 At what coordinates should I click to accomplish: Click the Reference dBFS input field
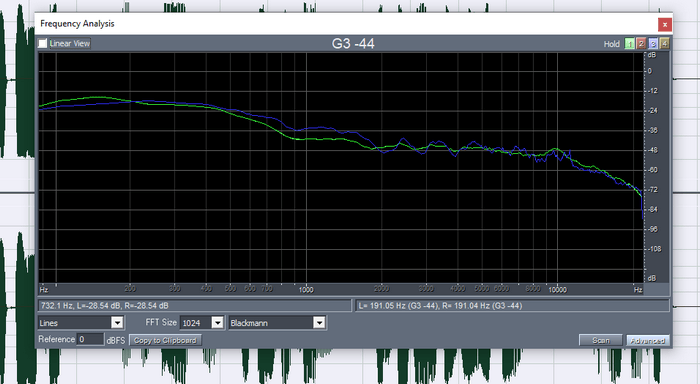(90, 339)
